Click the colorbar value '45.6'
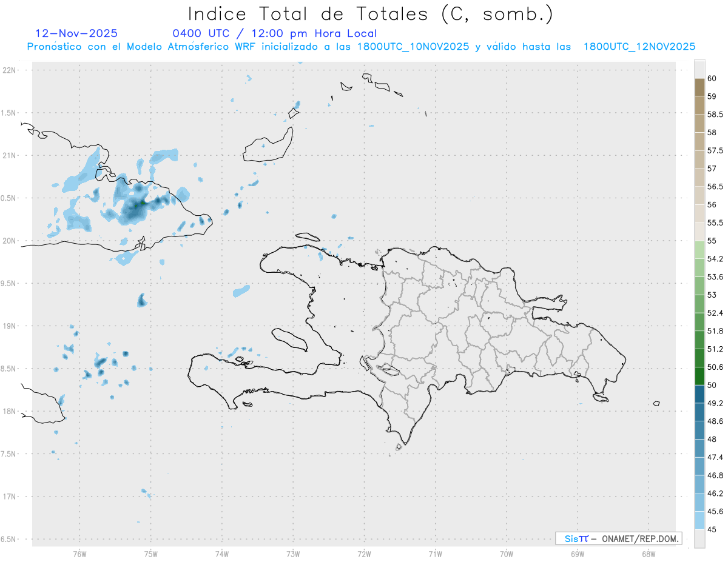 [x=715, y=511]
